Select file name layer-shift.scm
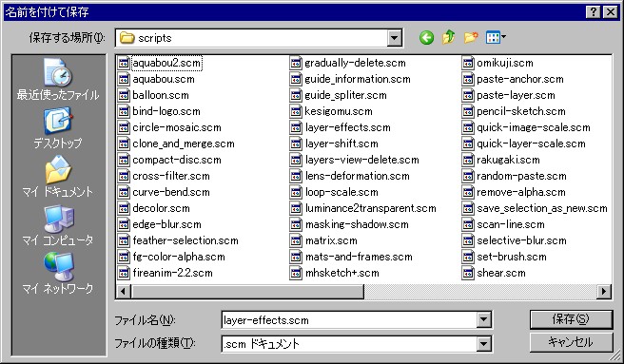This screenshot has height=364, width=624. 341,144
